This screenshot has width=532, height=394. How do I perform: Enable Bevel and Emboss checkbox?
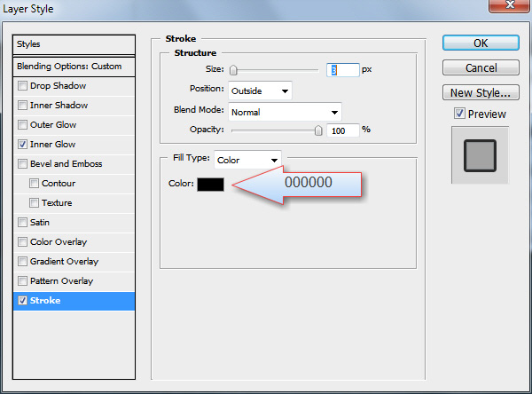(x=22, y=163)
